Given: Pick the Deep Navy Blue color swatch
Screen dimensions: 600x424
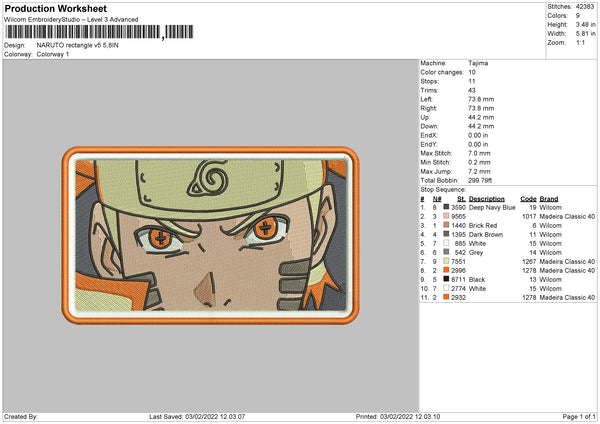Looking at the screenshot, I should pyautogui.click(x=446, y=207).
